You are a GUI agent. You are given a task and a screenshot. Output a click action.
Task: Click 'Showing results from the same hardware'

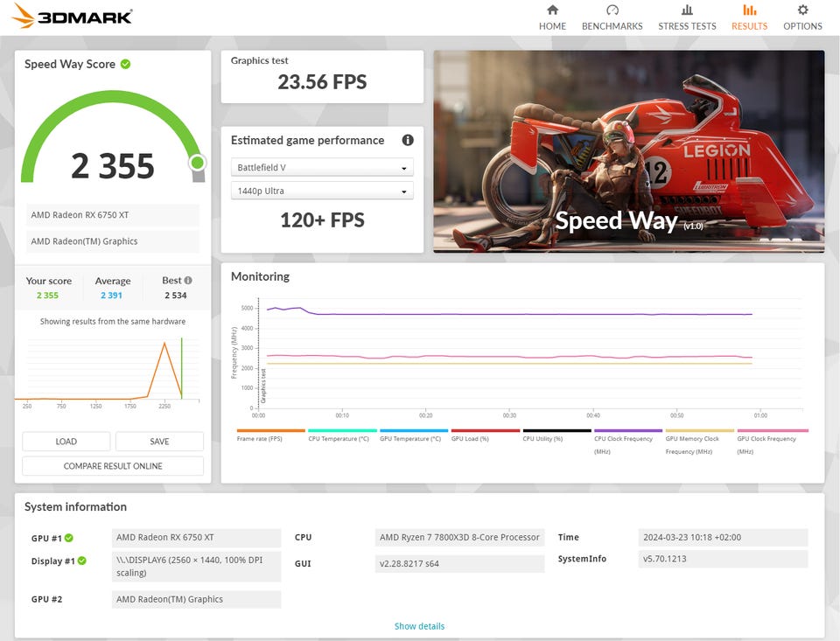113,321
